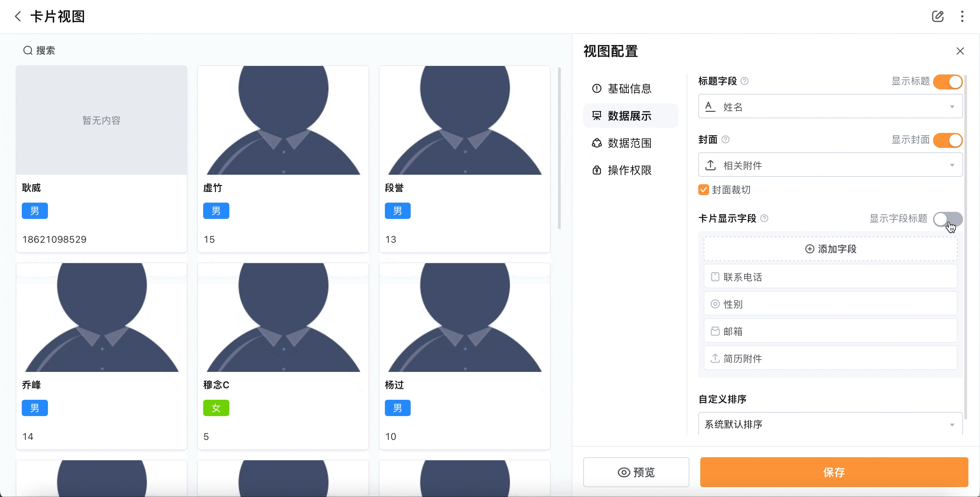Open the 杨过 card avatar
Image resolution: width=980 pixels, height=497 pixels.
464,318
